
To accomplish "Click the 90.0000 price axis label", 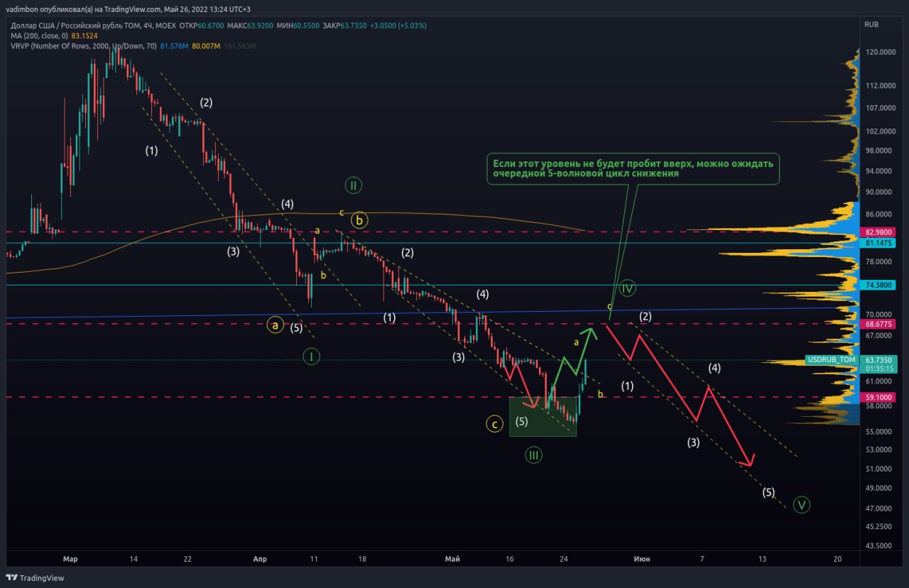I will (879, 192).
